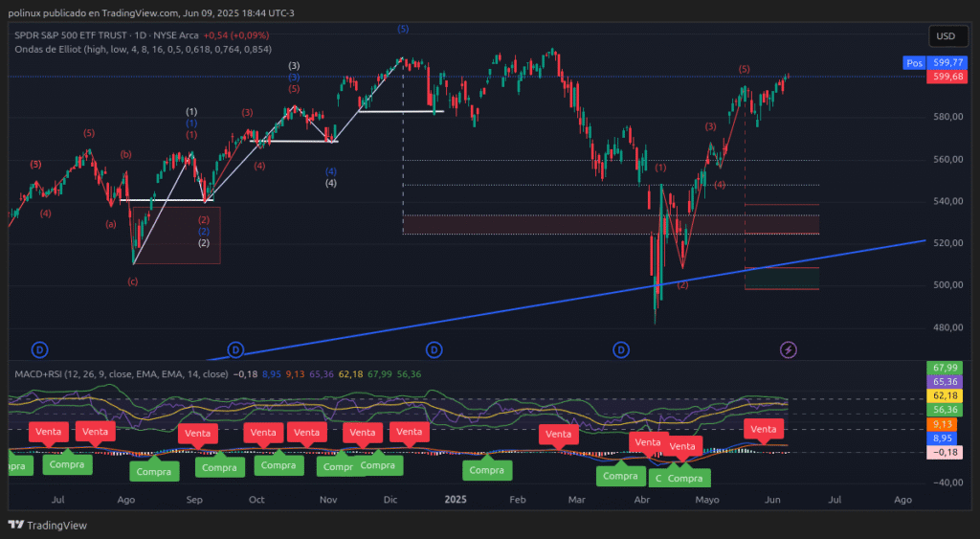Click the Compra signal between January and February
The width and height of the screenshot is (980, 539).
[487, 470]
